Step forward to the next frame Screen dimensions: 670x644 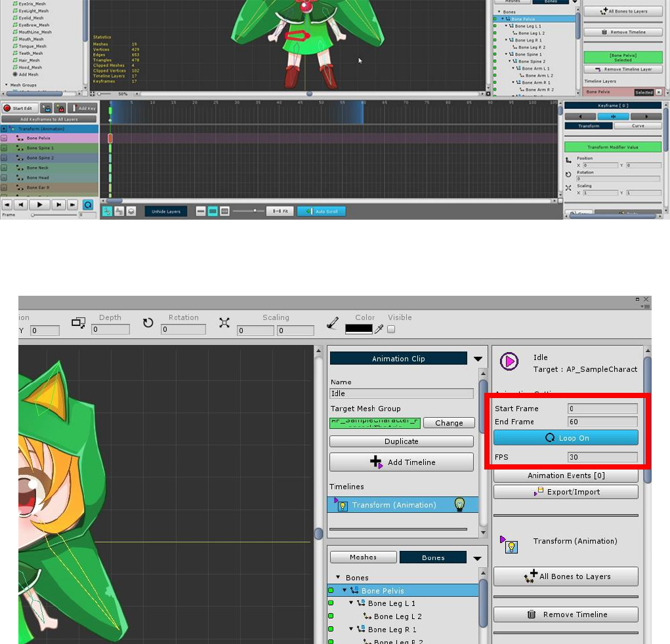(58, 205)
